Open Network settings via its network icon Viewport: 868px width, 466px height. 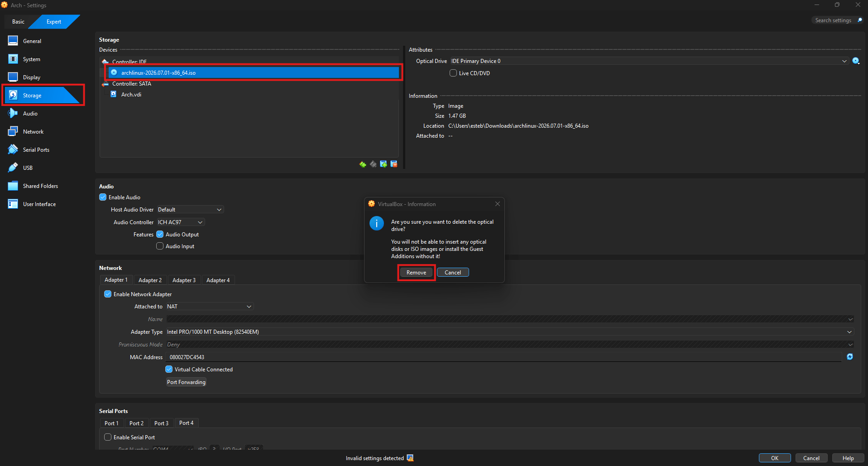(13, 131)
